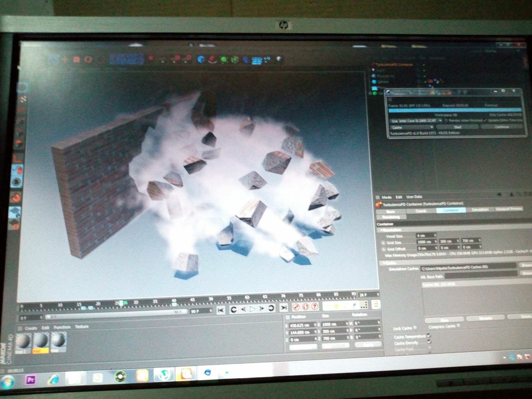Click the Play Forwards button
The width and height of the screenshot is (532, 399).
[x=252, y=309]
